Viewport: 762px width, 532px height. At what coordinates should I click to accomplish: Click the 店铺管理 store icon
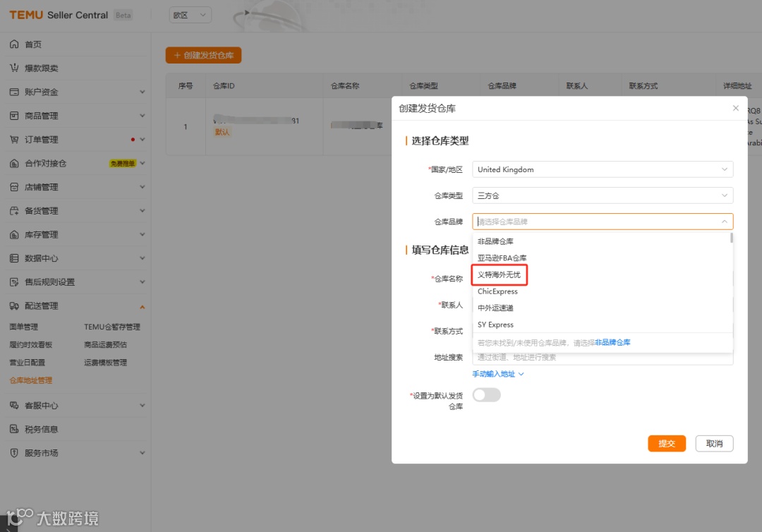click(x=14, y=187)
